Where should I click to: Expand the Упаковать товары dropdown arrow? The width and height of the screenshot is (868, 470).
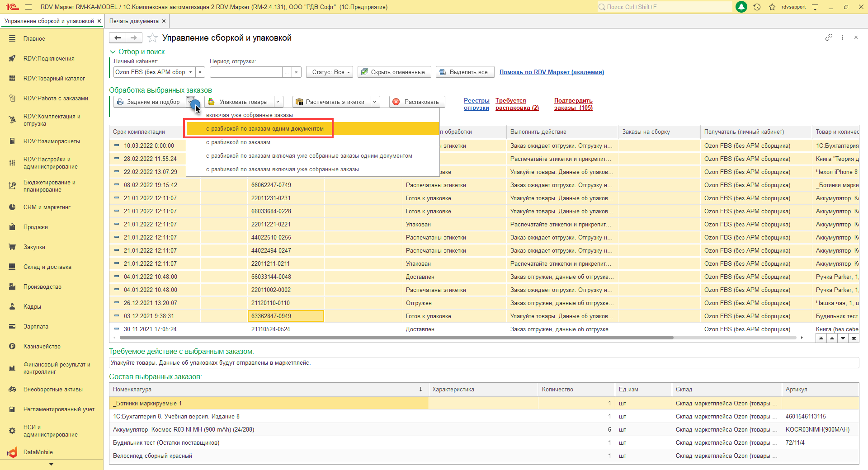point(278,102)
